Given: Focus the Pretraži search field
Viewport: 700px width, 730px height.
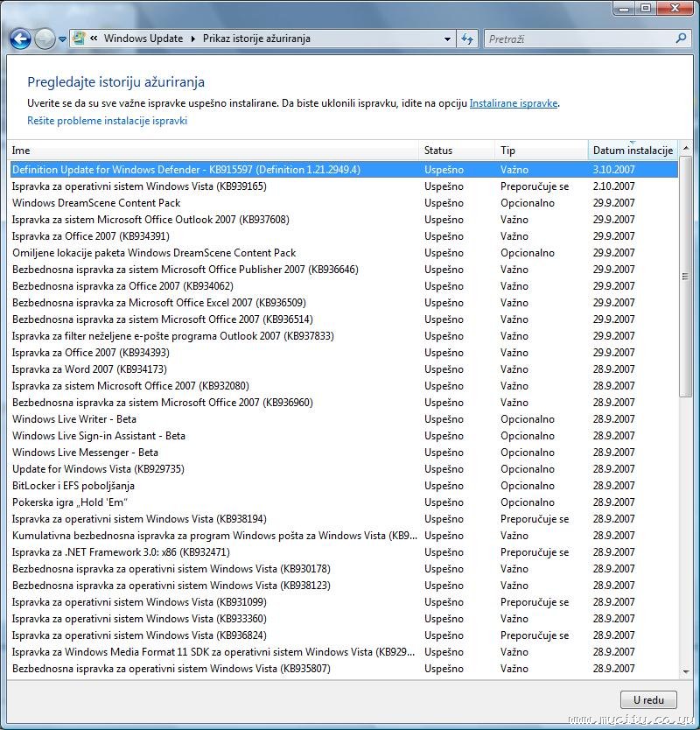Looking at the screenshot, I should (579, 39).
